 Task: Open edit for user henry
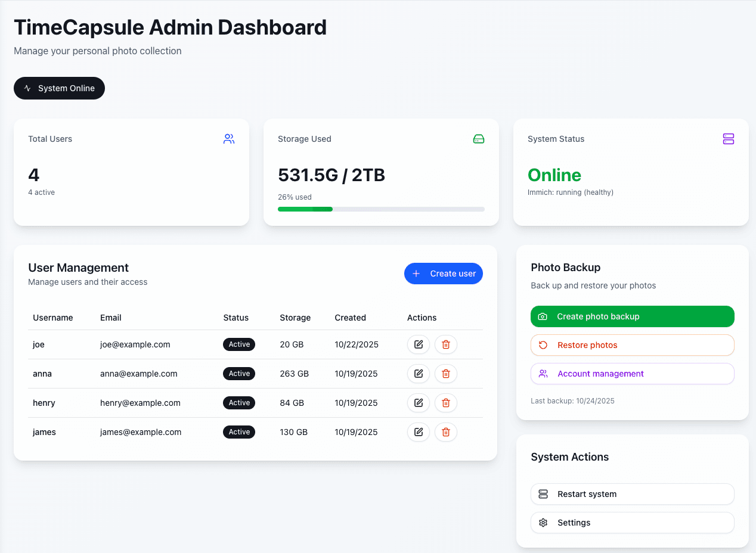(419, 403)
